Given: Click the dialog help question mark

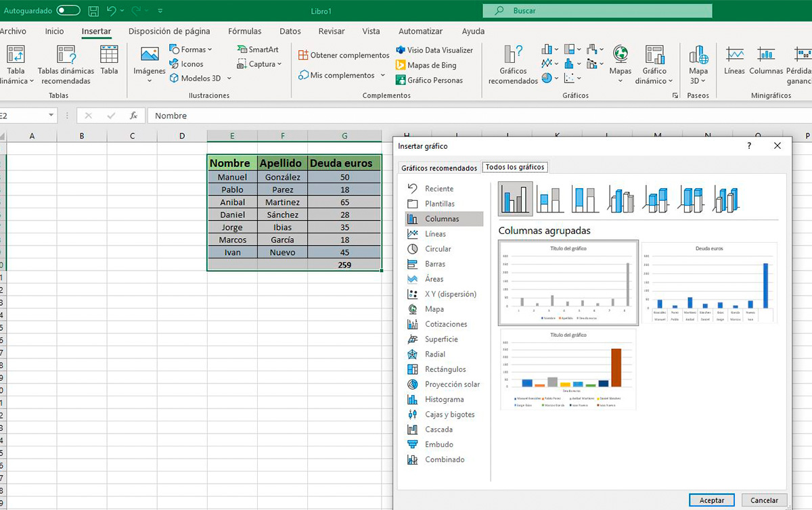Looking at the screenshot, I should pos(749,145).
